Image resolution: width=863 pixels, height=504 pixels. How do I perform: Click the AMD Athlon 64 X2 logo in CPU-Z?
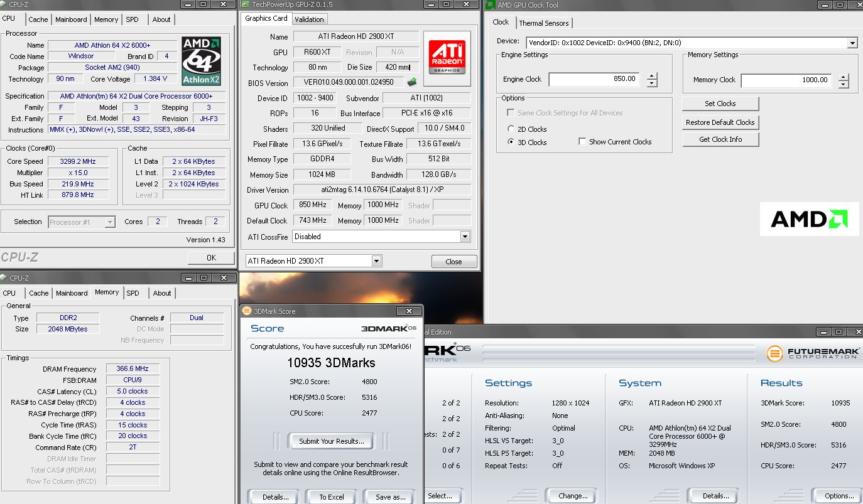coord(202,61)
